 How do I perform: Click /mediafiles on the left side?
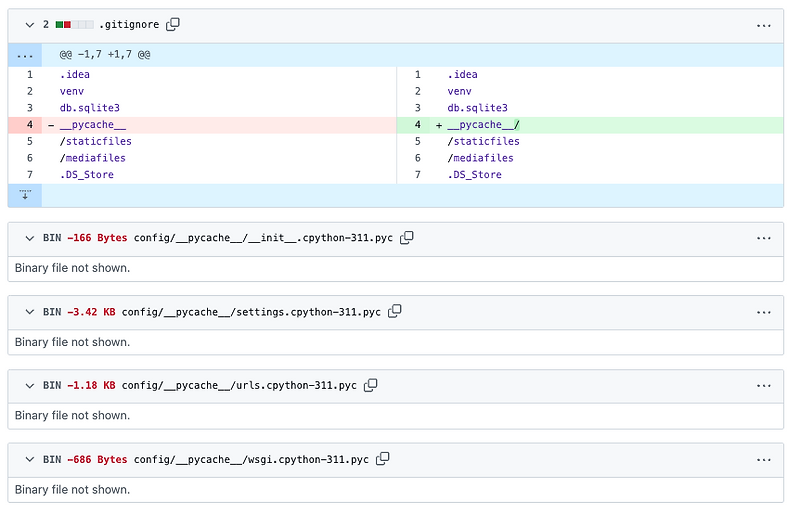(93, 158)
